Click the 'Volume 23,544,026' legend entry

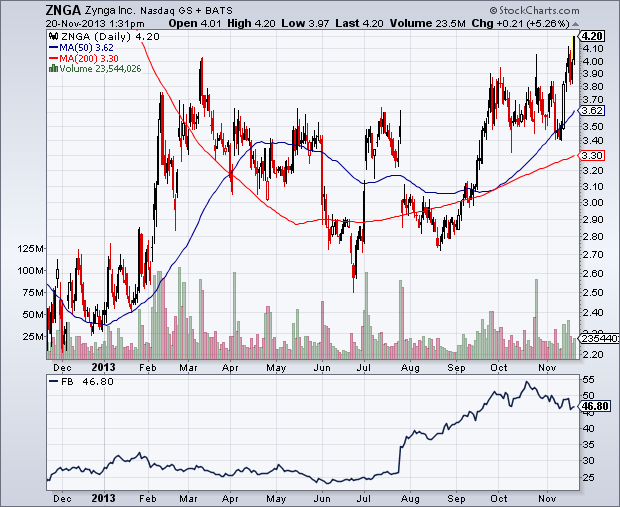click(x=100, y=69)
